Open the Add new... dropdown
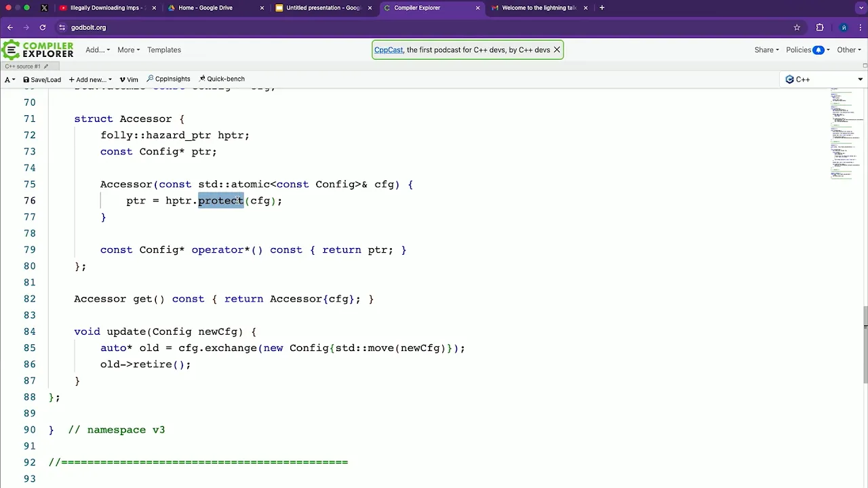The image size is (868, 488). pos(90,79)
